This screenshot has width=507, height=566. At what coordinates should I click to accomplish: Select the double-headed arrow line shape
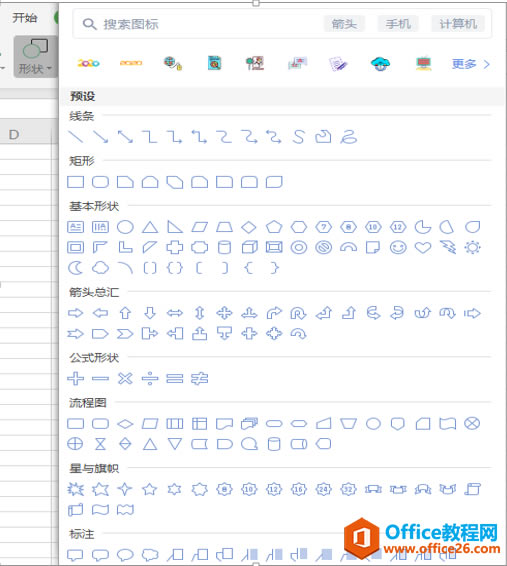[x=125, y=137]
